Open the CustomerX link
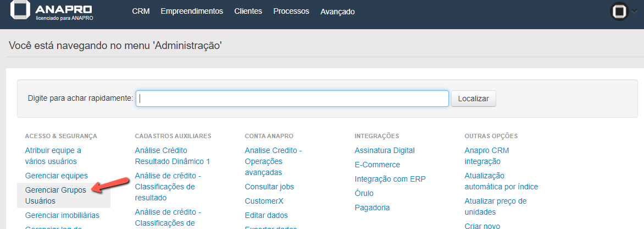The width and height of the screenshot is (644, 229). [264, 201]
